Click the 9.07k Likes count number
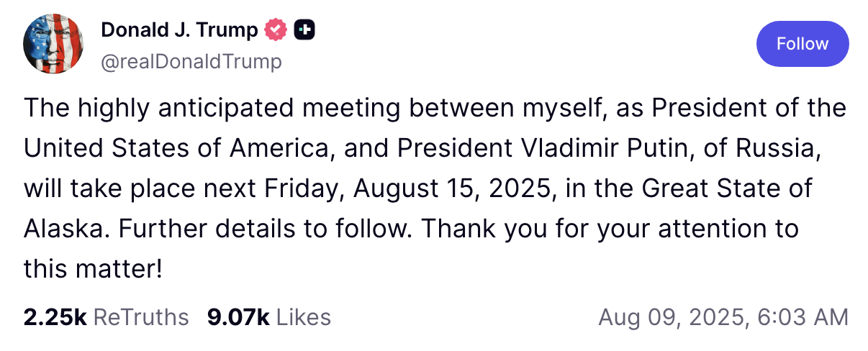This screenshot has width=868, height=351. click(x=238, y=317)
